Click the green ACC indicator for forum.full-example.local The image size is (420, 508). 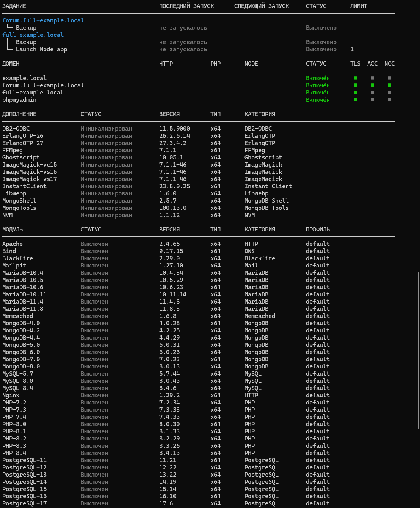click(x=372, y=85)
